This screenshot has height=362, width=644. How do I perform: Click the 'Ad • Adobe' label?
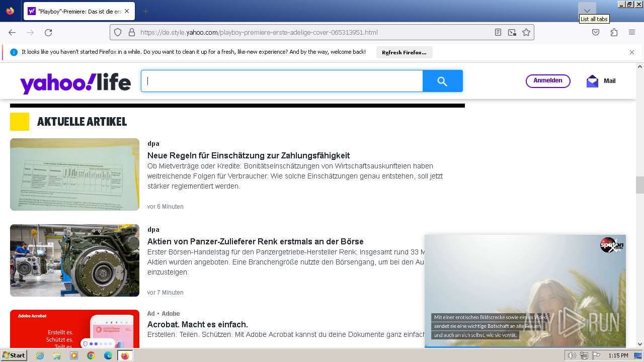click(x=164, y=314)
